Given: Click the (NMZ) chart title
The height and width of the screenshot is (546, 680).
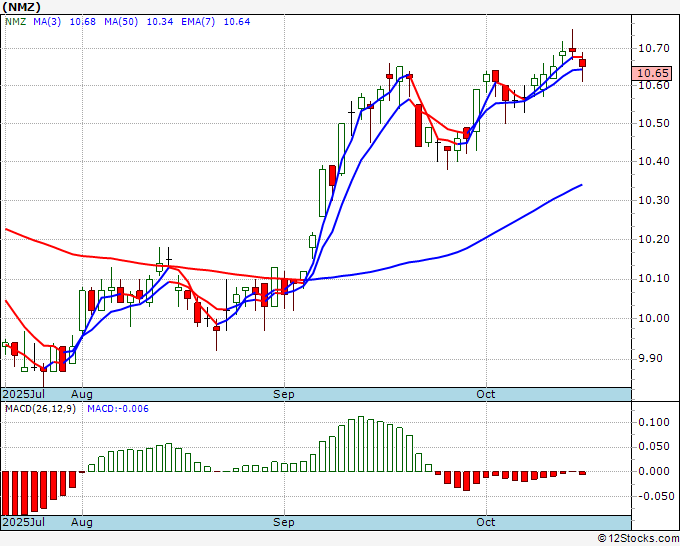Looking at the screenshot, I should click(22, 7).
